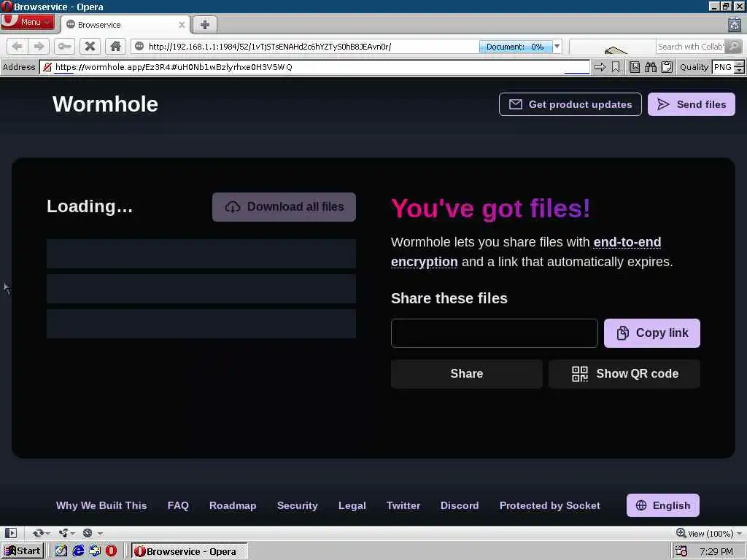
Task: Click the binoculars find icon
Action: [x=650, y=67]
